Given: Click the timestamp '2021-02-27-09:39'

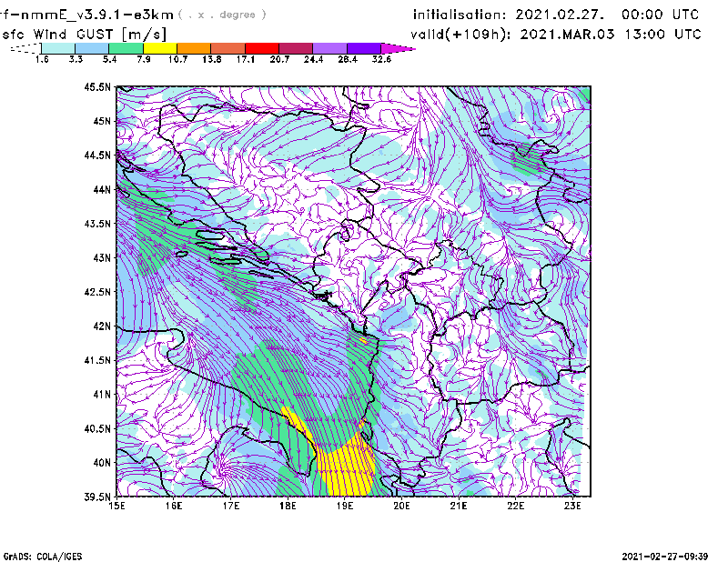Looking at the screenshot, I should pos(665,556).
